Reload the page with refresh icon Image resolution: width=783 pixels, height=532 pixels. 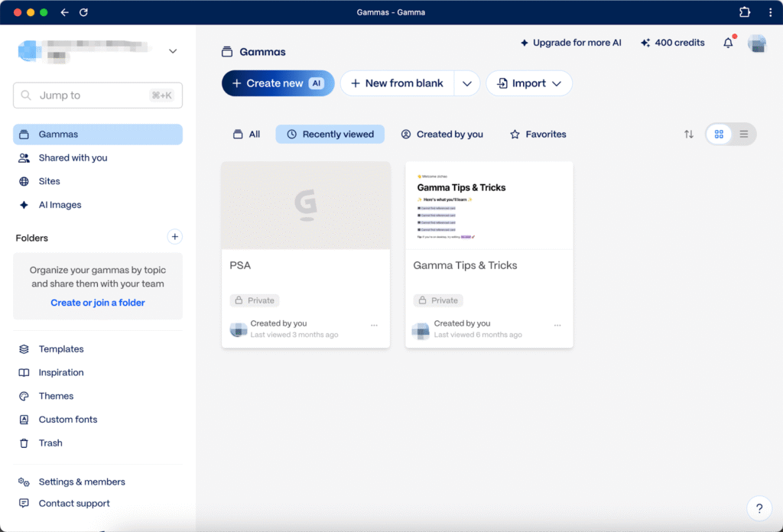coord(83,12)
